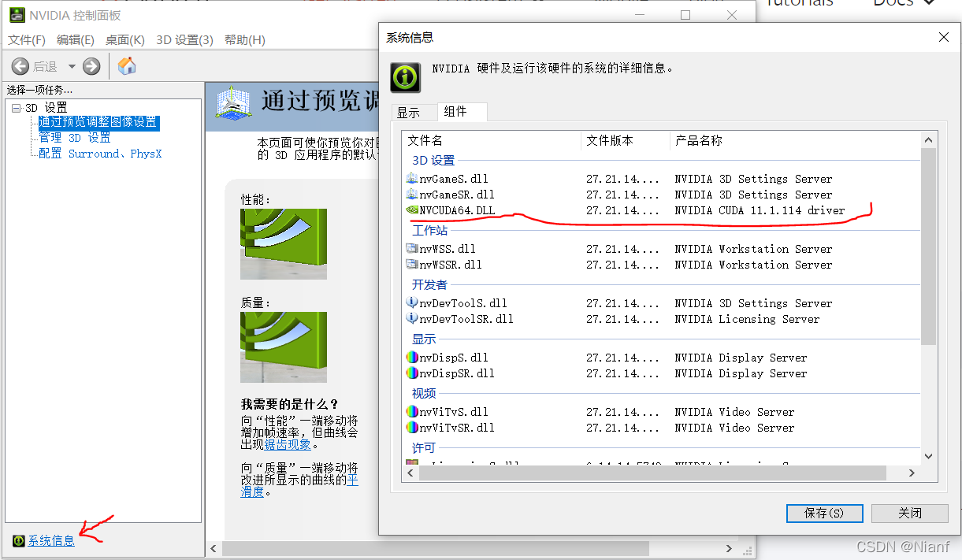Select the nvViTvS.dll color icon
The height and width of the screenshot is (560, 962).
pyautogui.click(x=411, y=412)
